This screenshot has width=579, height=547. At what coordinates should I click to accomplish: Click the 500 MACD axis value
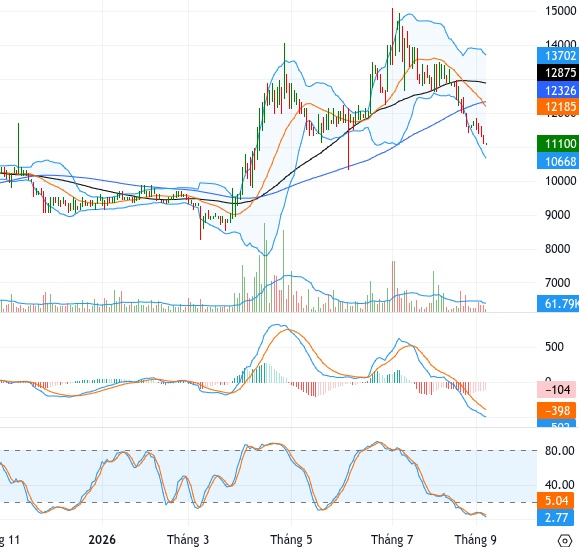554,347
